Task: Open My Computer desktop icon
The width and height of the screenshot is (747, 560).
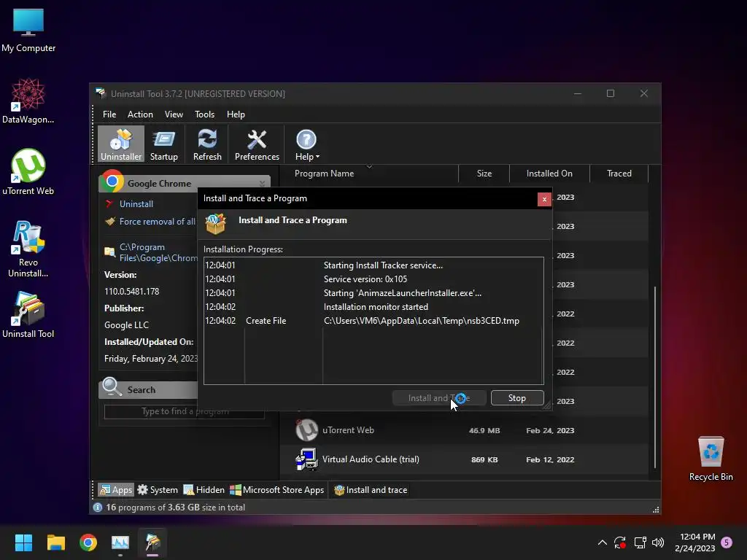Action: [x=28, y=31]
